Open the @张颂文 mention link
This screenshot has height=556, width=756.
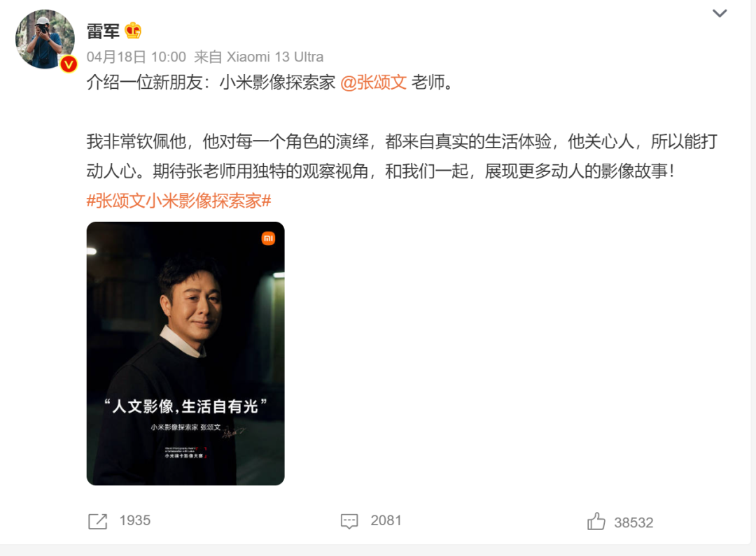[x=374, y=83]
